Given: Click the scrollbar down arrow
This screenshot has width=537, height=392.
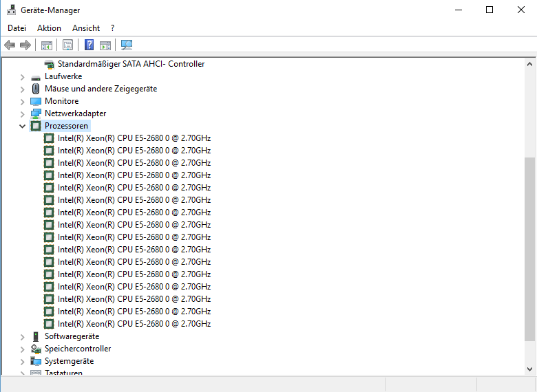Looking at the screenshot, I should point(529,369).
